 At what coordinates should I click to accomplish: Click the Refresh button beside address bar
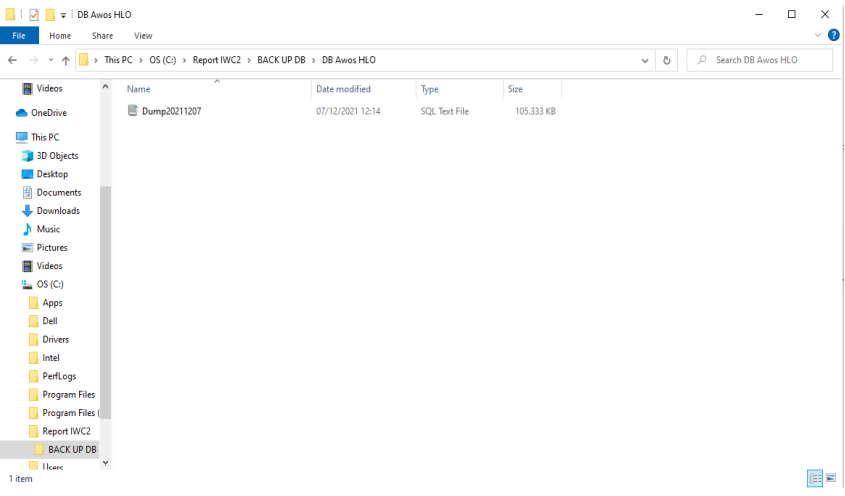[667, 60]
